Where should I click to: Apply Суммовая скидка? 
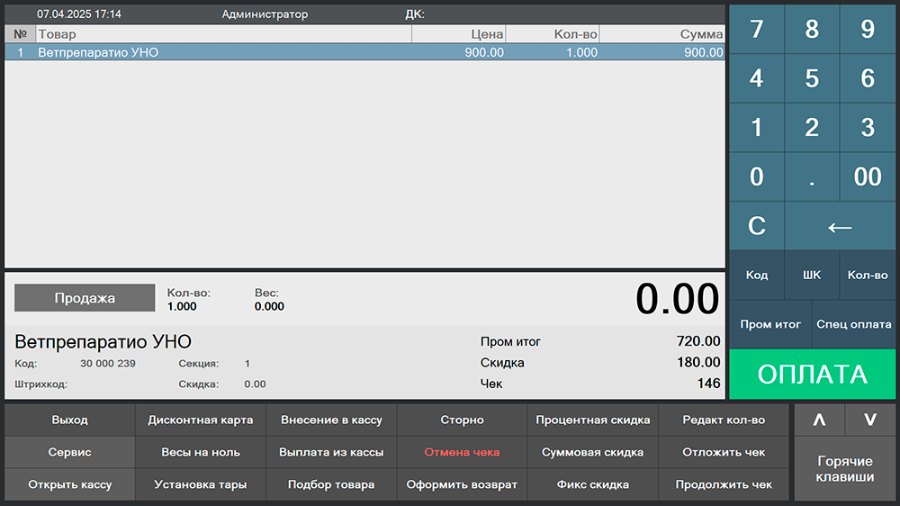(593, 452)
